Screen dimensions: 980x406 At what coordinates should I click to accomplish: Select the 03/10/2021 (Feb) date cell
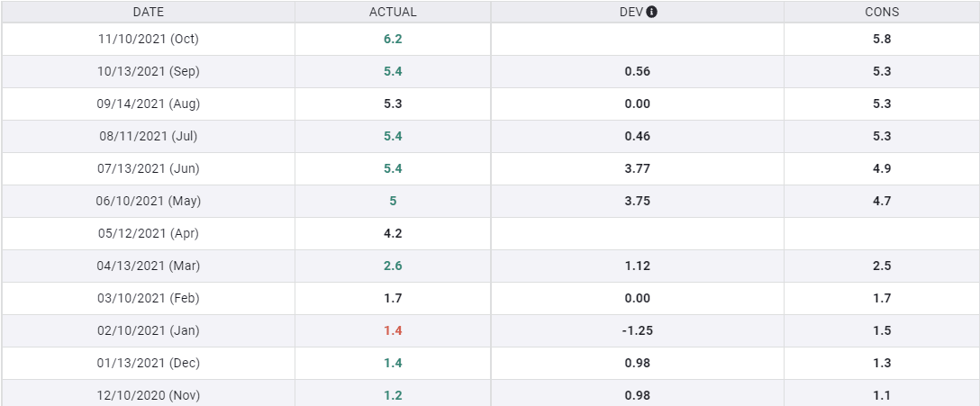(149, 299)
